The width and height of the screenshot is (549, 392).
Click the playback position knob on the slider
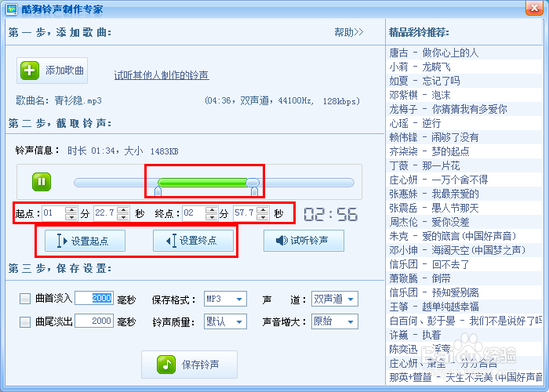pos(253,182)
